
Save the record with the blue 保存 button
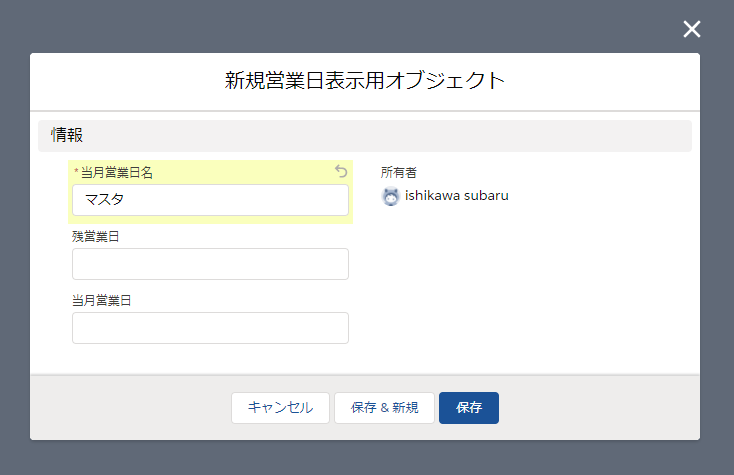coord(469,408)
